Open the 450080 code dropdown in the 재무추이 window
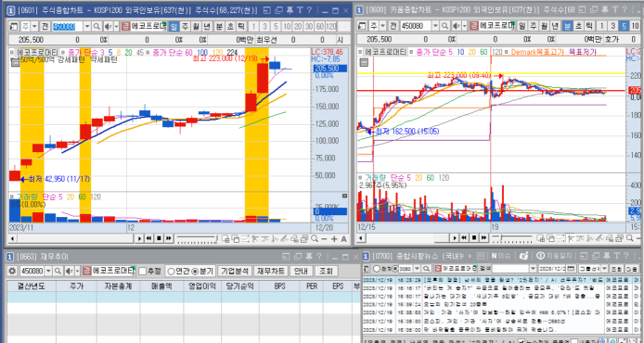 pos(48,271)
